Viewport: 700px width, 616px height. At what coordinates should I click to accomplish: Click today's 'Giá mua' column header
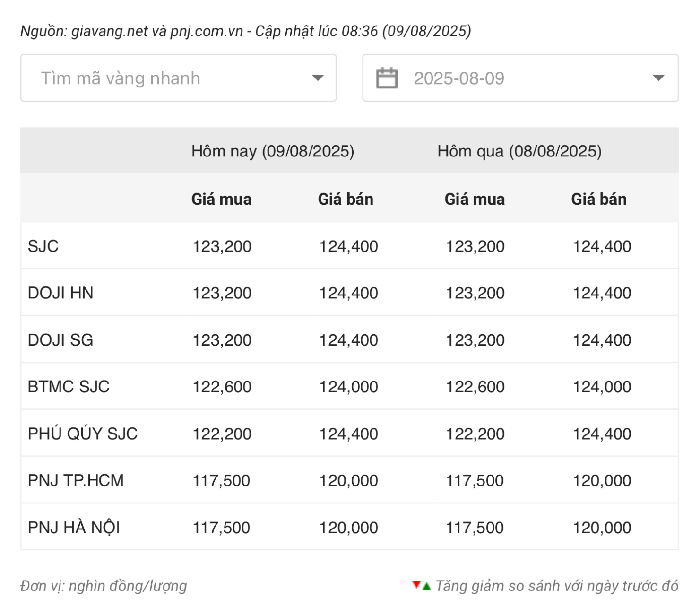[x=221, y=199]
